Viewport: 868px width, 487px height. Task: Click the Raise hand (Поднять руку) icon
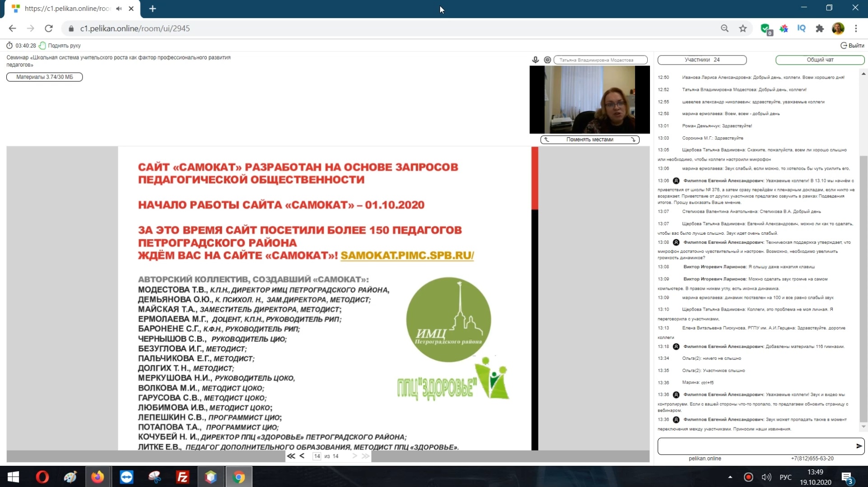coord(42,46)
